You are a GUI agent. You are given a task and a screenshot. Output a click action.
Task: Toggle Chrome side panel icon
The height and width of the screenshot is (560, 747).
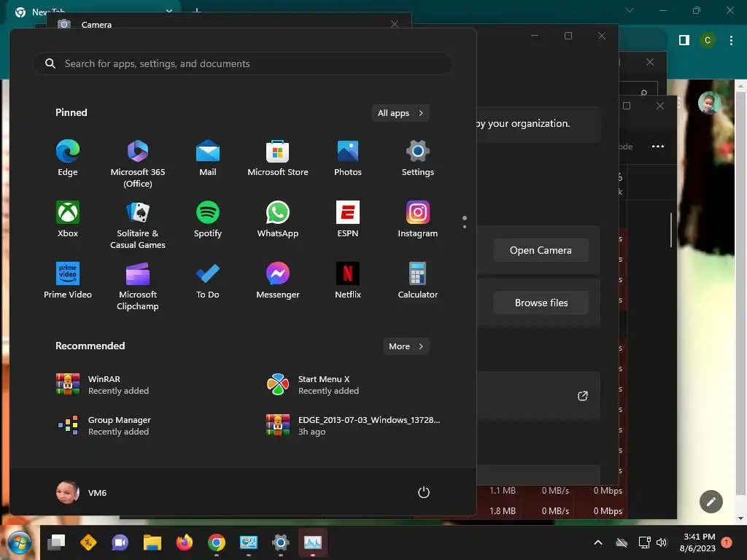point(684,41)
